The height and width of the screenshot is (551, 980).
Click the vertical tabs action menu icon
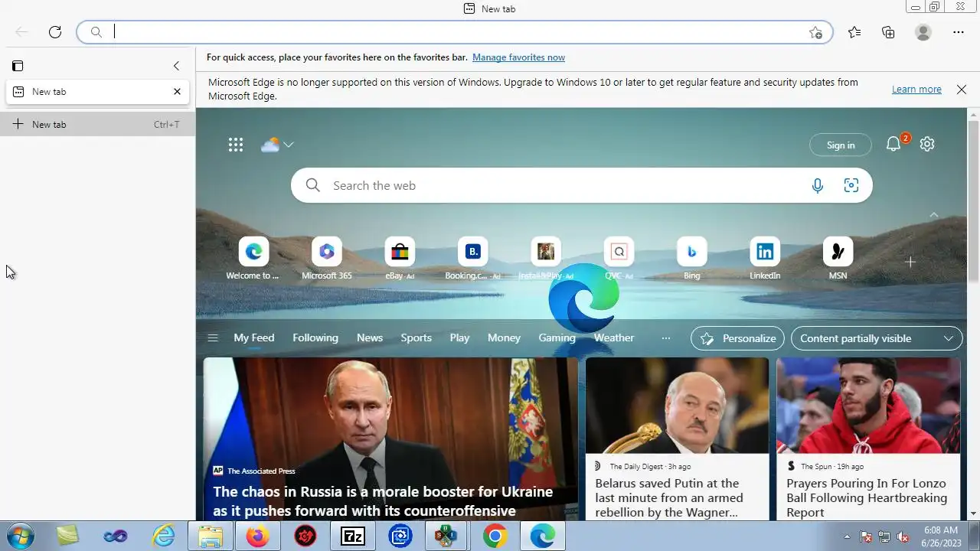(18, 66)
